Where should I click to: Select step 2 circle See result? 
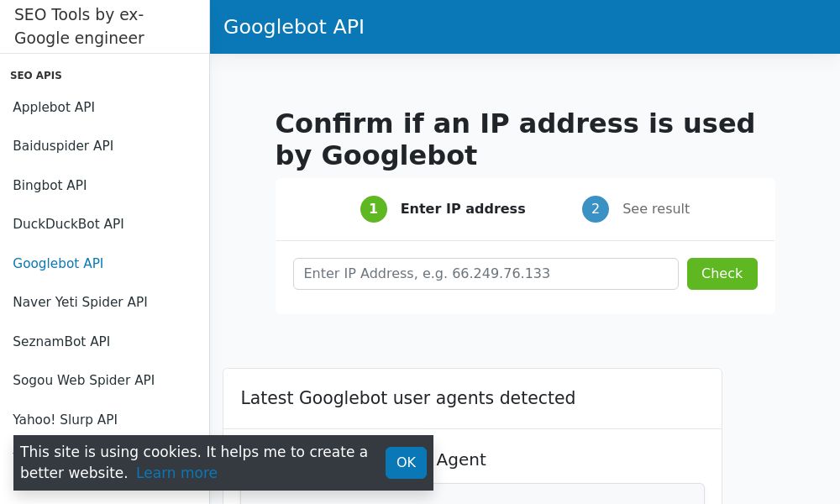click(596, 209)
